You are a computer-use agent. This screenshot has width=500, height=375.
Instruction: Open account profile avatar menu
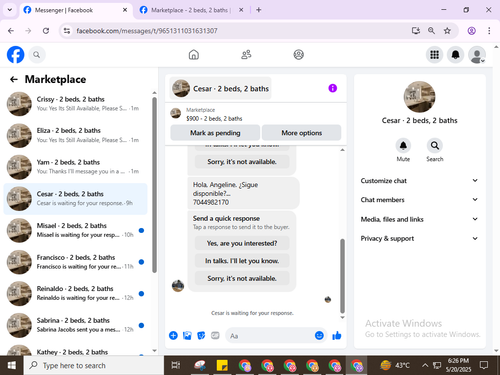click(x=477, y=55)
